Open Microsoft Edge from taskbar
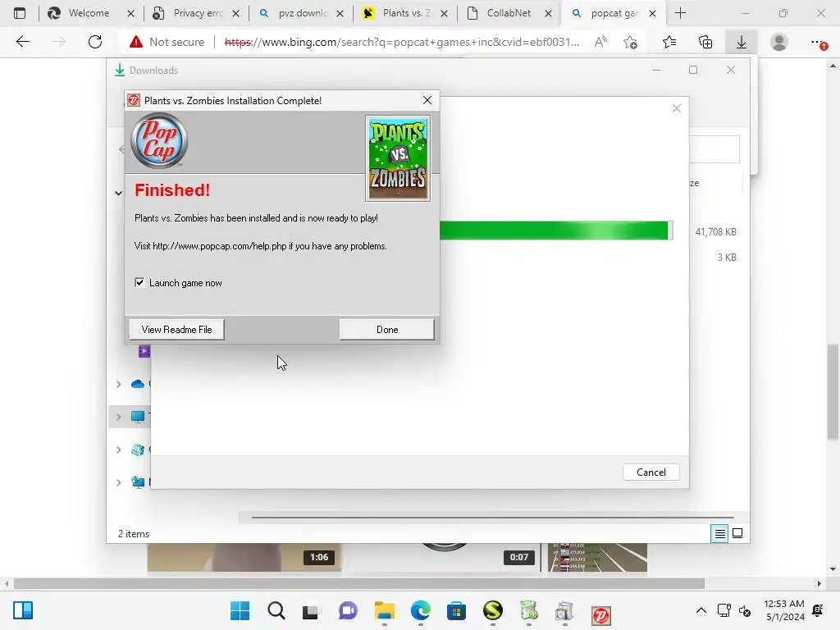Viewport: 840px width, 630px height. point(421,610)
